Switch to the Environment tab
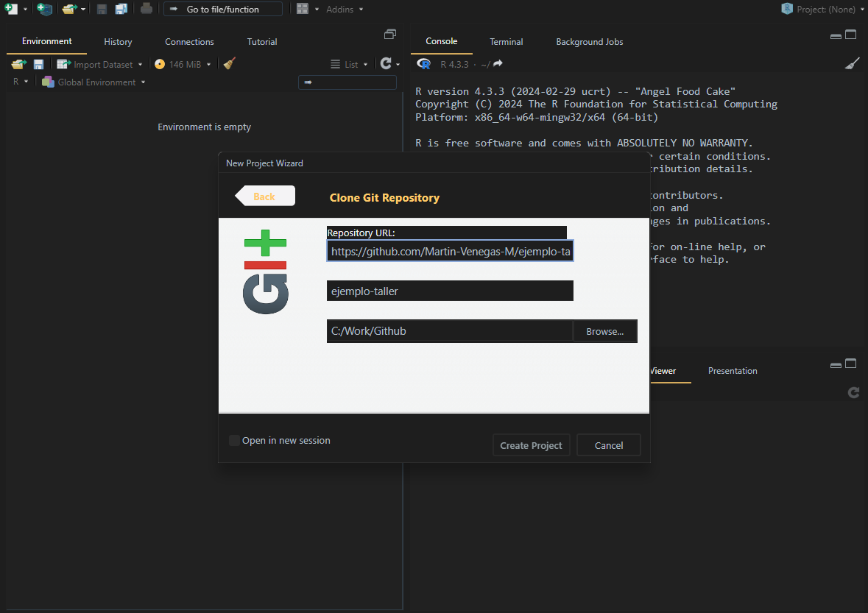868x613 pixels. 46,41
